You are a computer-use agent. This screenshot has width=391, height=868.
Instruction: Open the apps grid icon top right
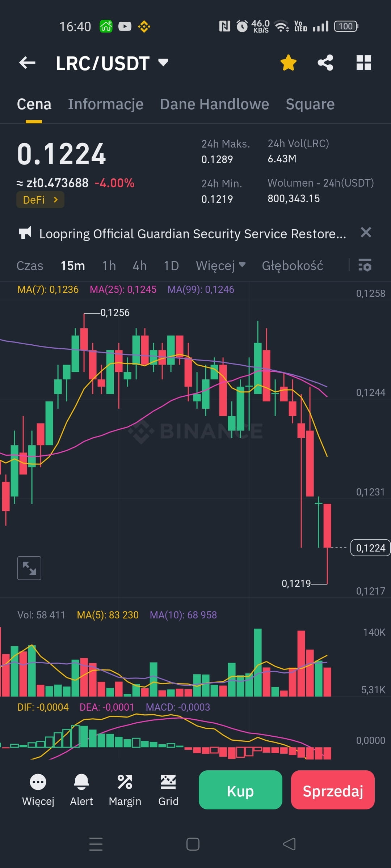point(364,63)
